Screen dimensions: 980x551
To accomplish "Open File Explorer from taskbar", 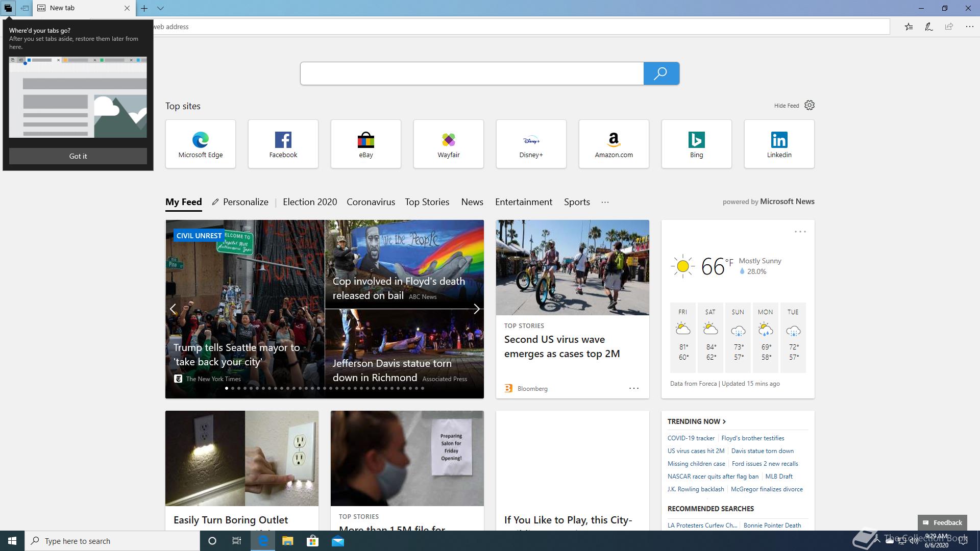I will tap(287, 541).
